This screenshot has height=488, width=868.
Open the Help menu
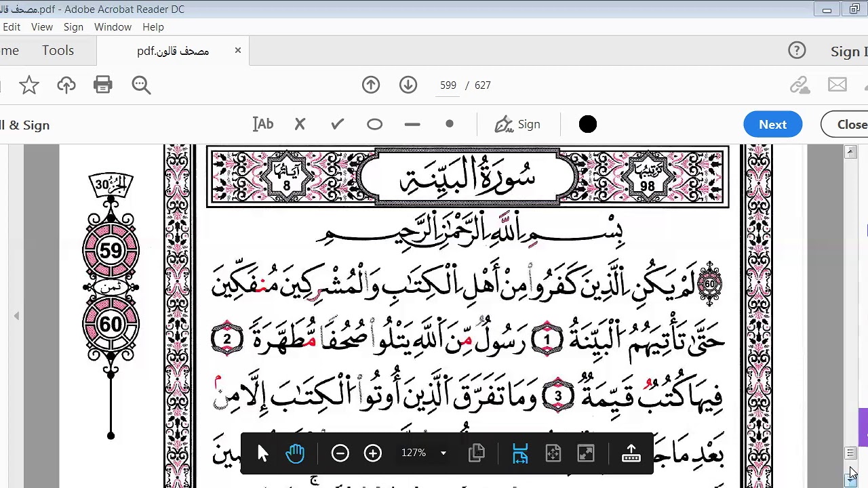pyautogui.click(x=153, y=27)
